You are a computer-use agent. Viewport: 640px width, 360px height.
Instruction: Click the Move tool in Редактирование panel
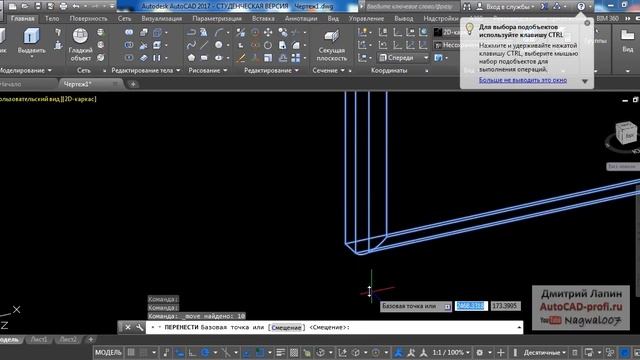pyautogui.click(x=268, y=33)
